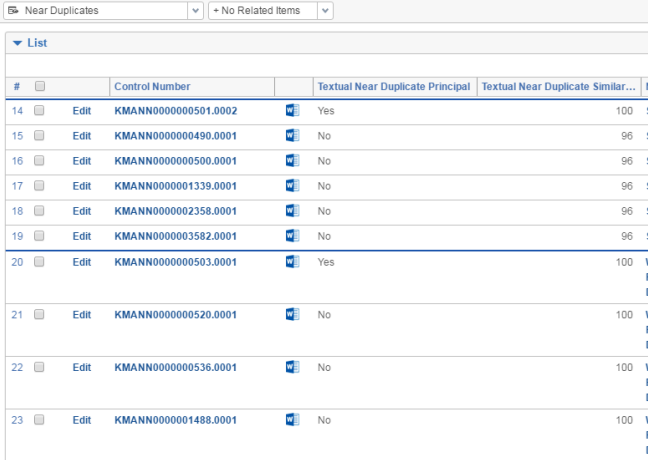Viewport: 648px width, 466px height.
Task: Click the No Related Items combo box
Action: click(271, 11)
